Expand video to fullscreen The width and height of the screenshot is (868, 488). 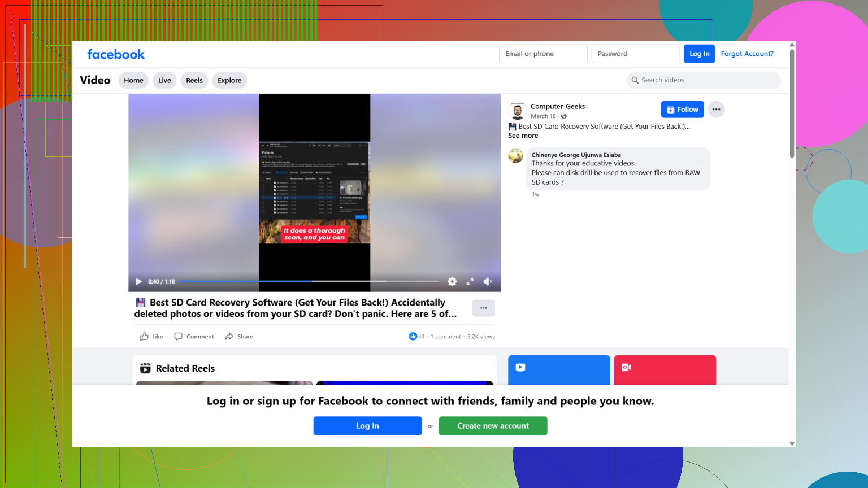pyautogui.click(x=470, y=281)
